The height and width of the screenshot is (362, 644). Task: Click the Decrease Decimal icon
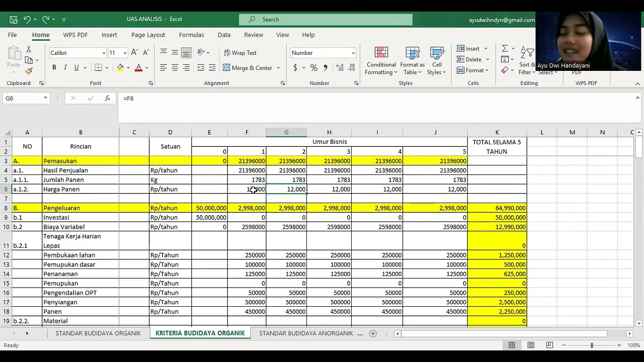352,67
